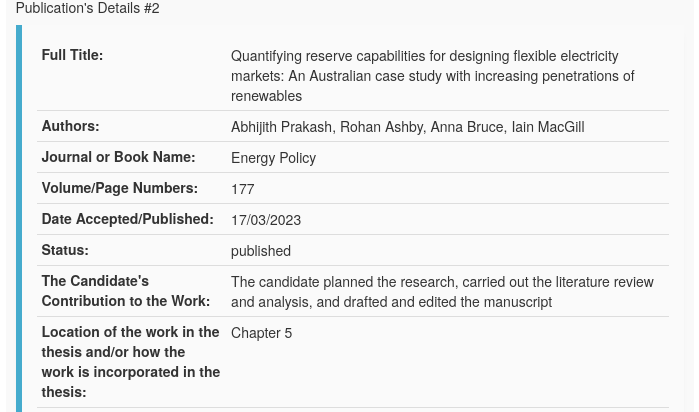Click the "Volume/Page Numbers:" label

[x=119, y=189]
